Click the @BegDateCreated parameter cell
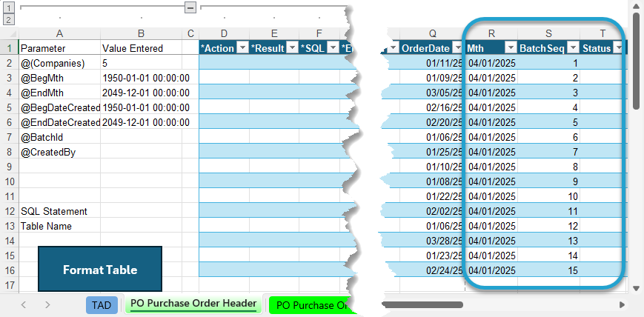The height and width of the screenshot is (317, 644). pos(59,107)
